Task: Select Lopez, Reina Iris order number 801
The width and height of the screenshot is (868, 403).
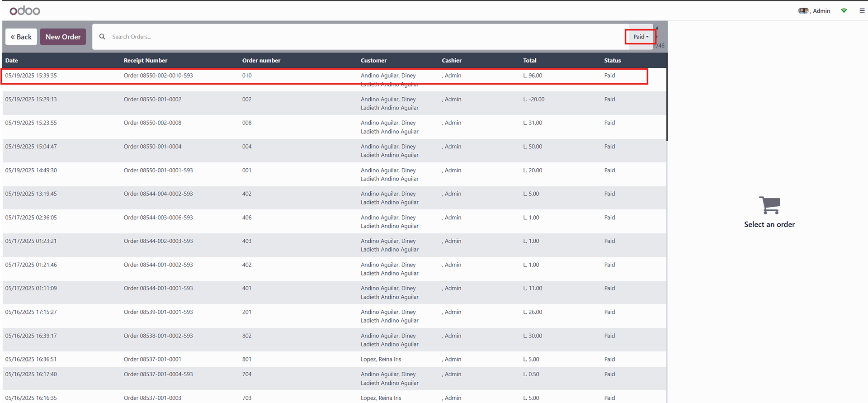Action: point(247,360)
